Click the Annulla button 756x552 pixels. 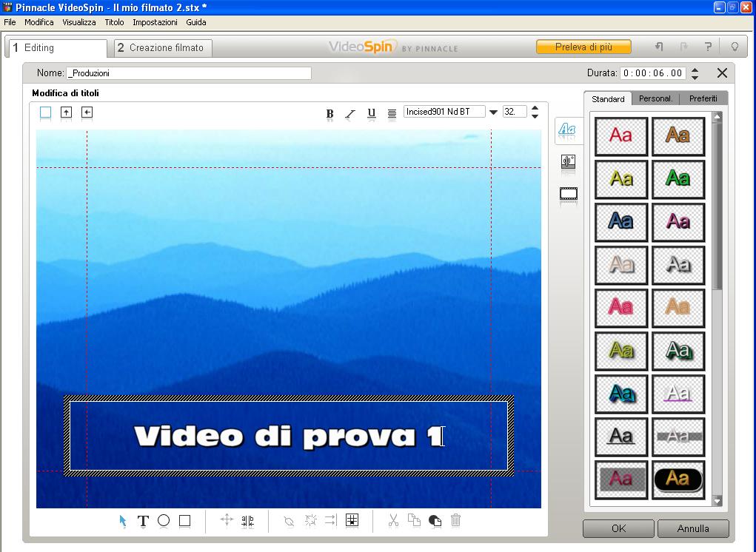(x=693, y=528)
